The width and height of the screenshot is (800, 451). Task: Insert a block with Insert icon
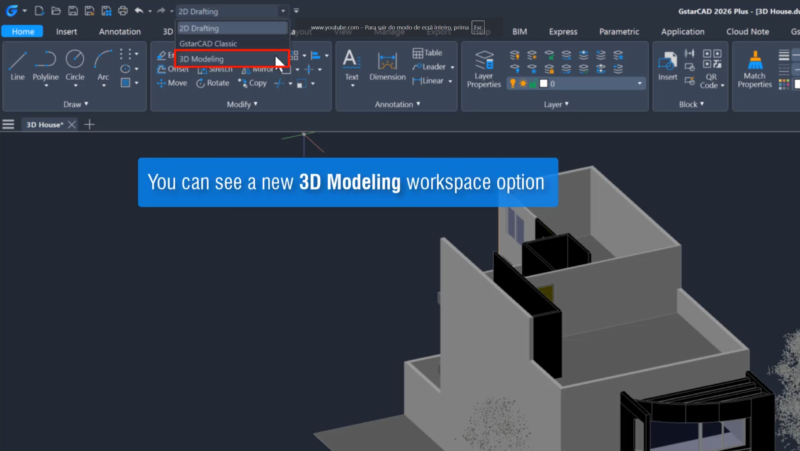667,65
